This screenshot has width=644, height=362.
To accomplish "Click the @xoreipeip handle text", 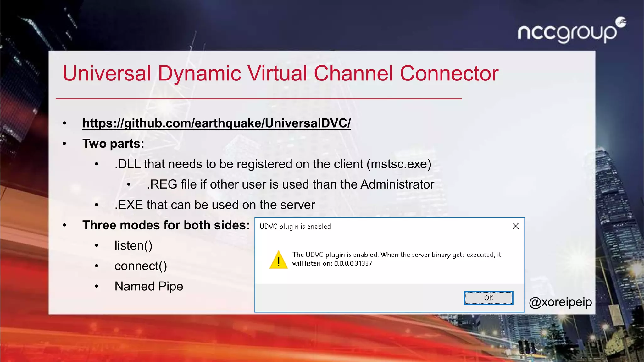I will (x=560, y=302).
